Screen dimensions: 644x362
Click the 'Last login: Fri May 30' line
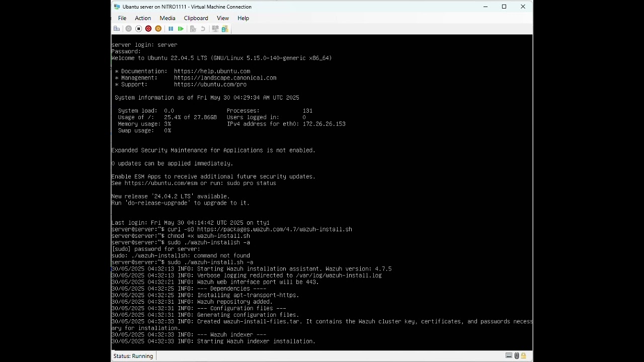tap(191, 223)
